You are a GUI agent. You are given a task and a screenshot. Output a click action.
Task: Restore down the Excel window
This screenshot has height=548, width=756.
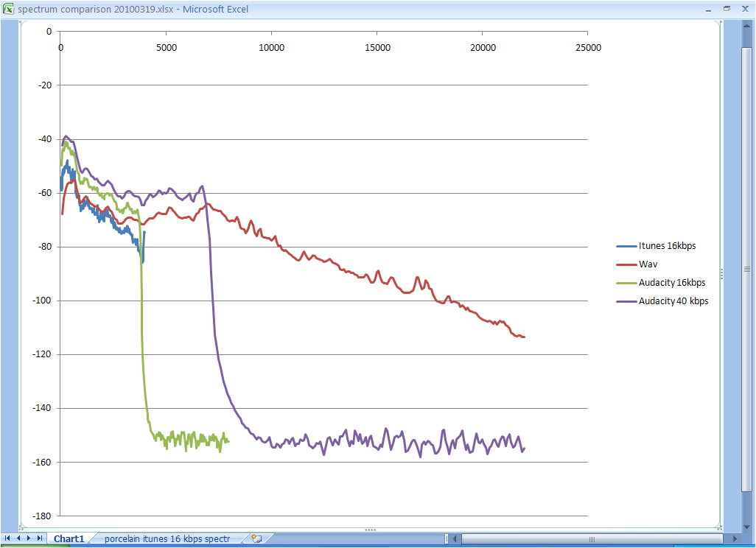(727, 9)
